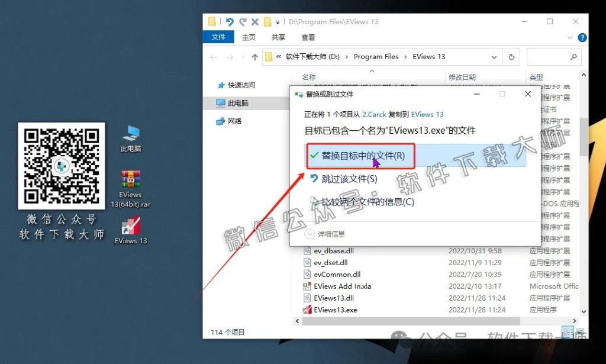Viewport: 606px width, 364px height.
Task: Click the Back navigation arrow
Action: coord(213,57)
